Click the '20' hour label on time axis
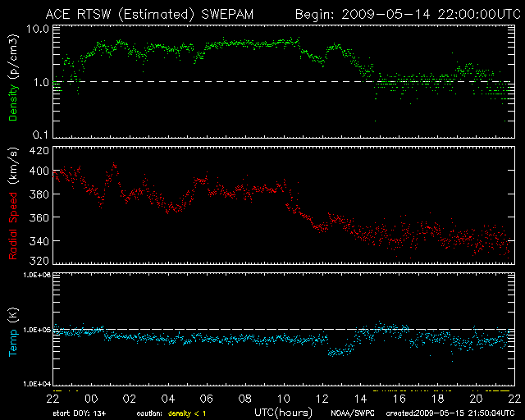 pos(476,399)
